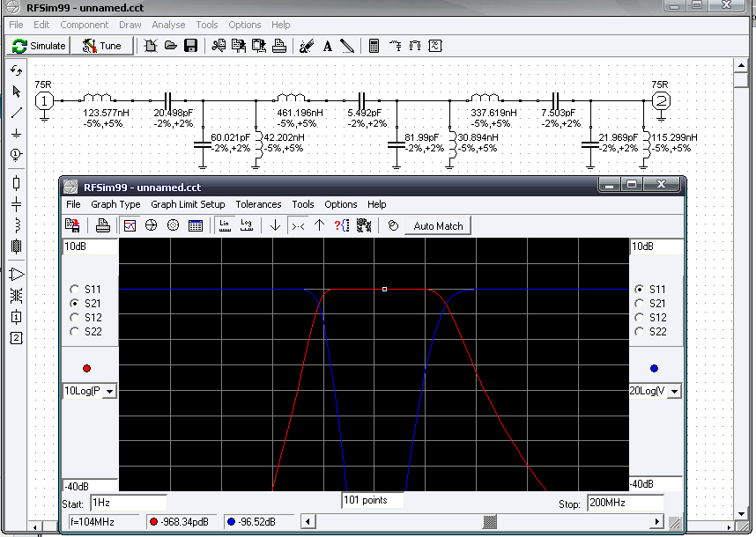Open the Graph Limit Setup menu
Viewport: 756px width, 537px height.
pyautogui.click(x=188, y=204)
